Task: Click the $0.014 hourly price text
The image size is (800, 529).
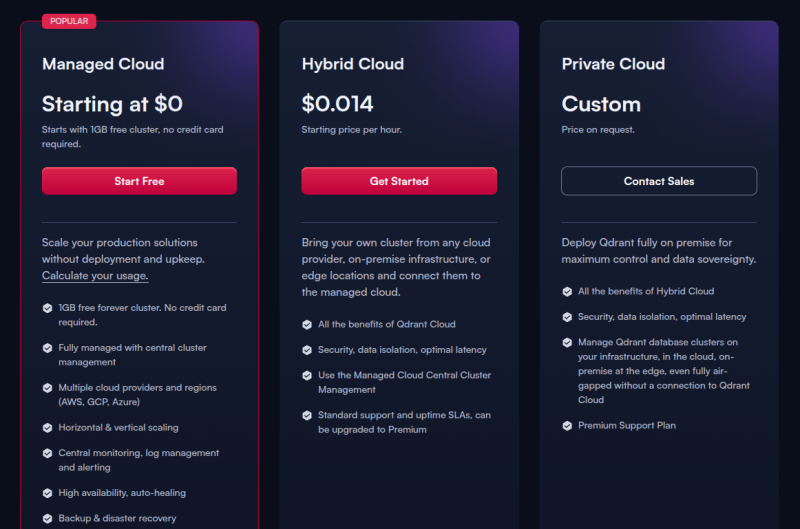Action: (x=338, y=104)
